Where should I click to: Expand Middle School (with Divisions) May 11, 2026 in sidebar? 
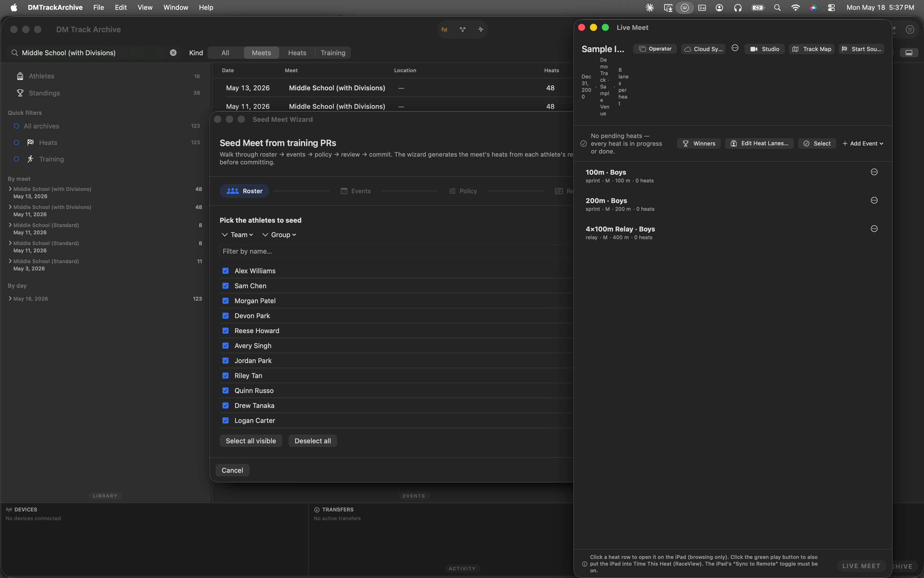10,207
